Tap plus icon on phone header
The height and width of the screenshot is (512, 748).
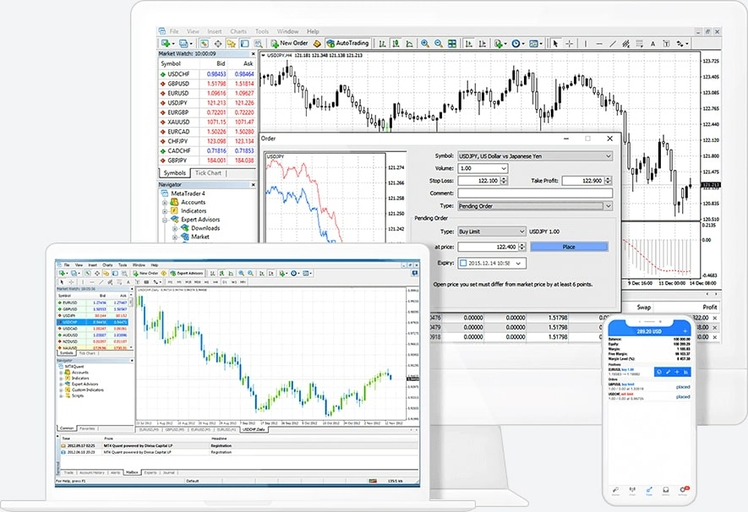(685, 331)
